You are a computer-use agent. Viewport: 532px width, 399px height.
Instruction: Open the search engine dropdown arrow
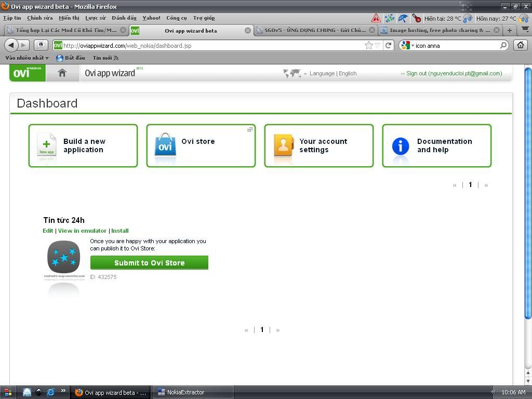pyautogui.click(x=413, y=45)
